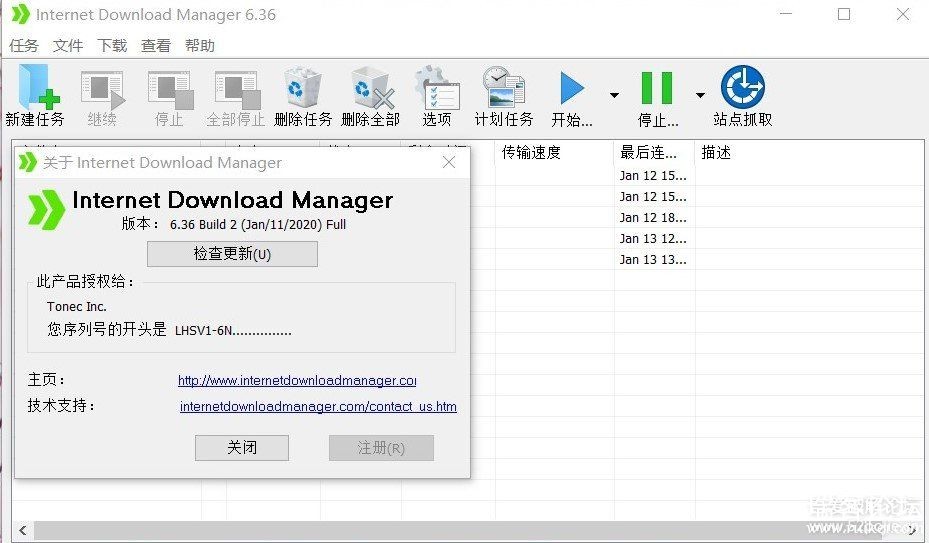Click the horizontal scrollbar left arrow
The width and height of the screenshot is (929, 543).
pyautogui.click(x=23, y=530)
